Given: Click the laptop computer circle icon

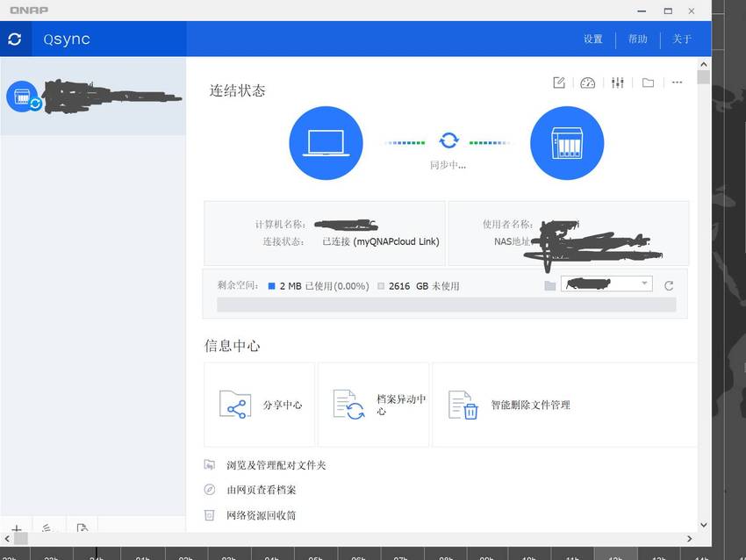Looking at the screenshot, I should point(326,143).
